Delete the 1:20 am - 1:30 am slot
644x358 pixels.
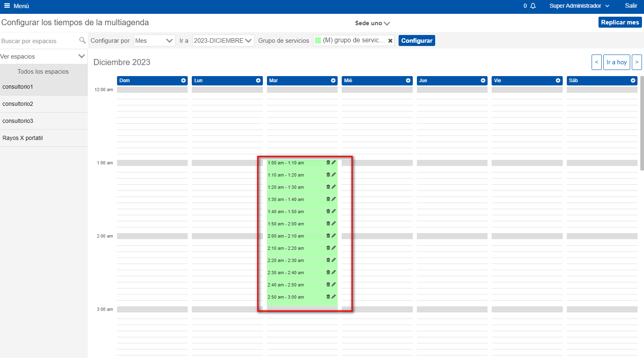(328, 187)
